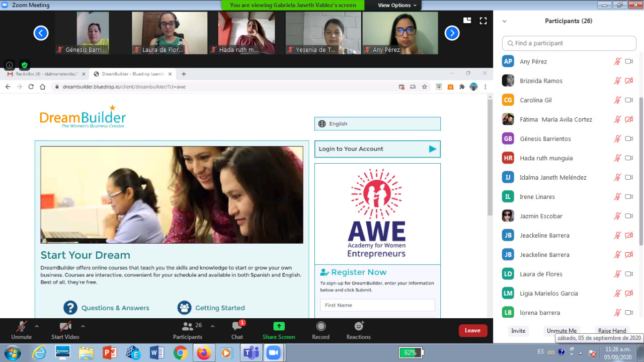Toggle Hada ruth munguia's microphone icon
The image size is (644, 362).
point(617,158)
